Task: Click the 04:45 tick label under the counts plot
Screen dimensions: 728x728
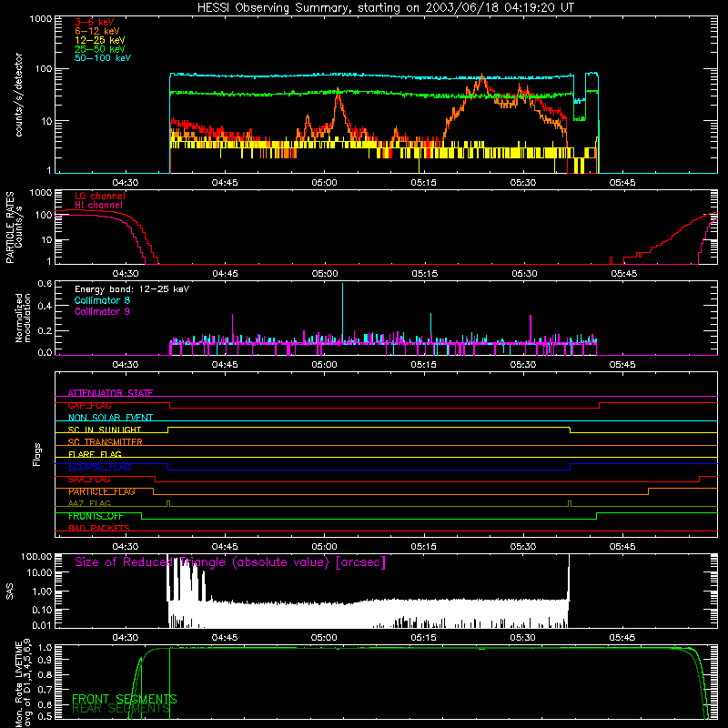Action: [225, 183]
